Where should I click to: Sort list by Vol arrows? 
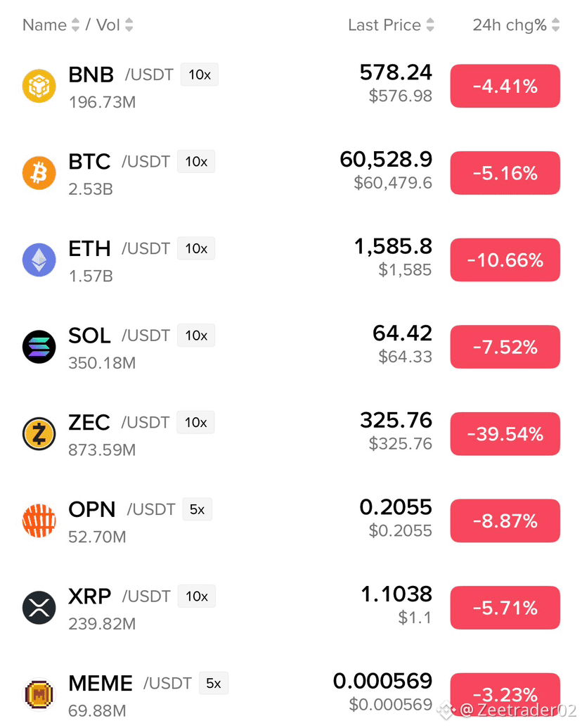pyautogui.click(x=129, y=25)
